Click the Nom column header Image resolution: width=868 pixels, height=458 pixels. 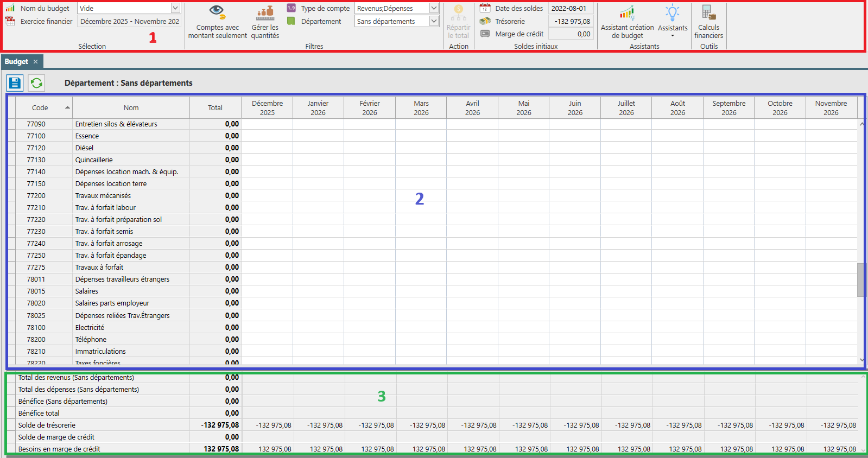pyautogui.click(x=131, y=107)
